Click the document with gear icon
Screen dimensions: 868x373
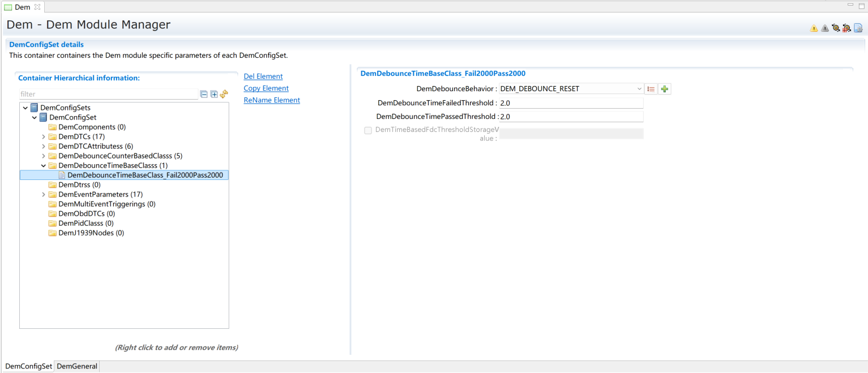[858, 28]
